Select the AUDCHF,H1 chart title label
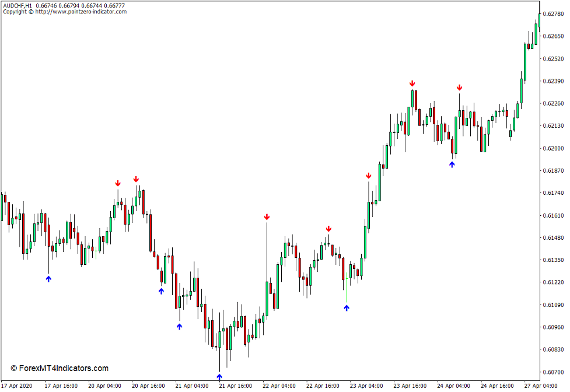570x392 pixels. coord(18,5)
